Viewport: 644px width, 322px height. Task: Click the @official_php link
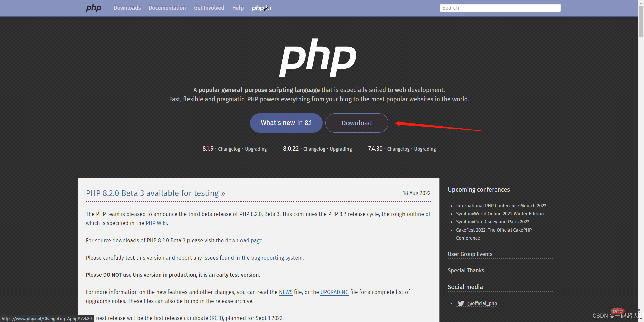(482, 303)
